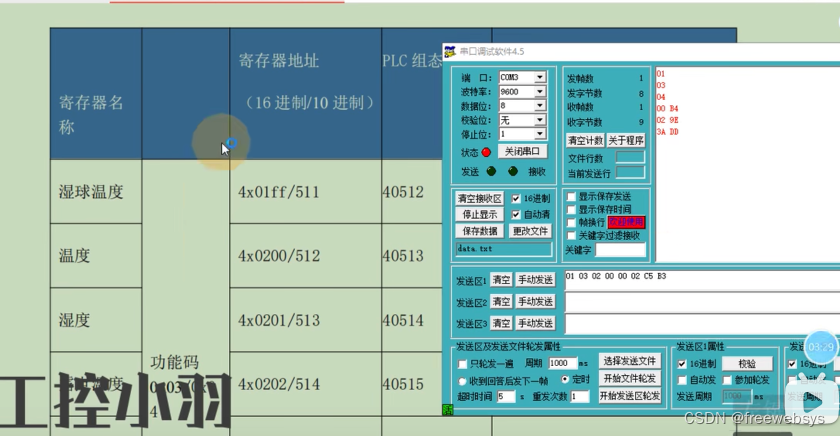Click the 03:29 floating timer bubble
Viewport: 840px width, 436px height.
[821, 347]
